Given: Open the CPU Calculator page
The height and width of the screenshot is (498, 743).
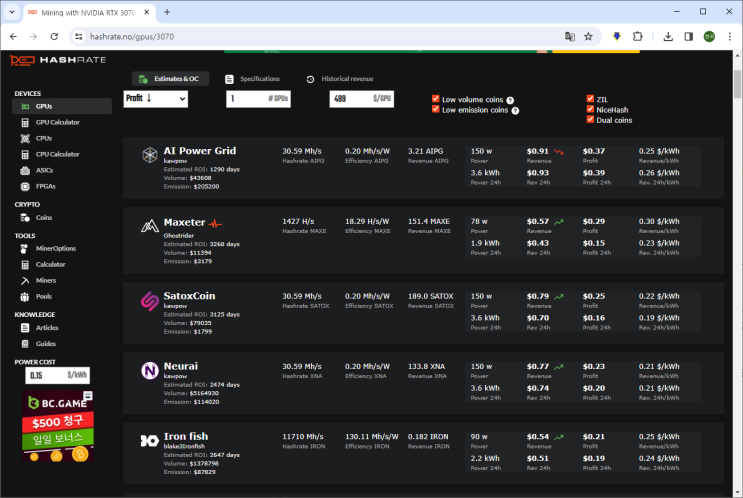Looking at the screenshot, I should [x=57, y=154].
